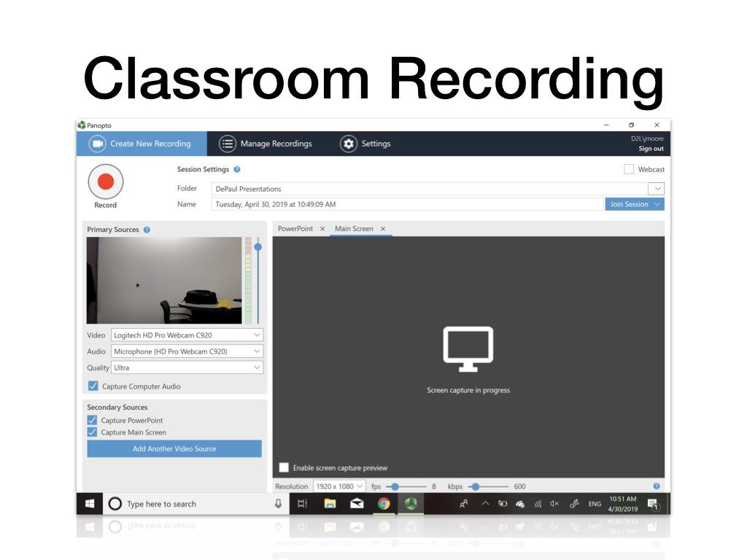Screen dimensions: 747x560
Task: Open File Explorer in the taskbar
Action: (x=330, y=504)
